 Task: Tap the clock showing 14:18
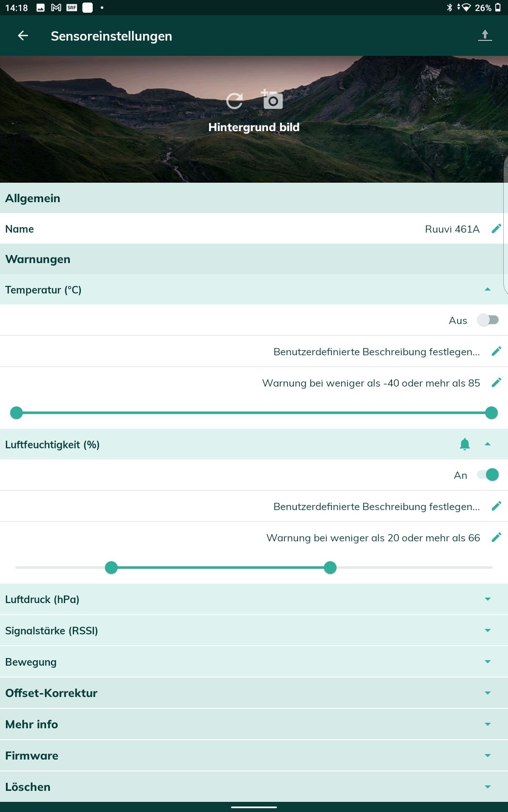(x=17, y=8)
